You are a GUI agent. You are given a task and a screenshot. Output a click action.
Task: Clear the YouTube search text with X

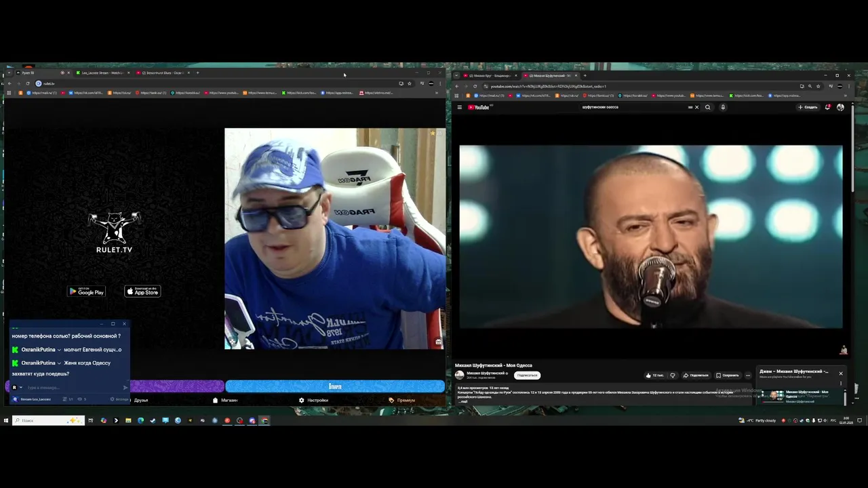[696, 107]
